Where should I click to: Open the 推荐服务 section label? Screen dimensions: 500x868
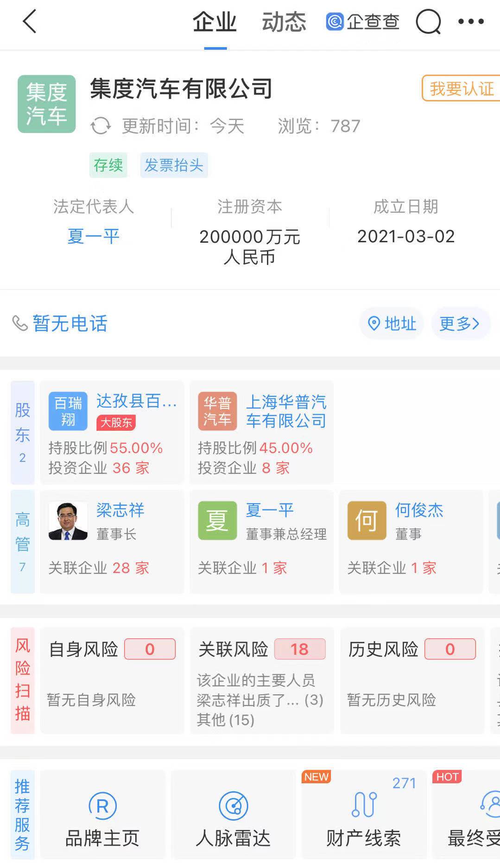22,815
